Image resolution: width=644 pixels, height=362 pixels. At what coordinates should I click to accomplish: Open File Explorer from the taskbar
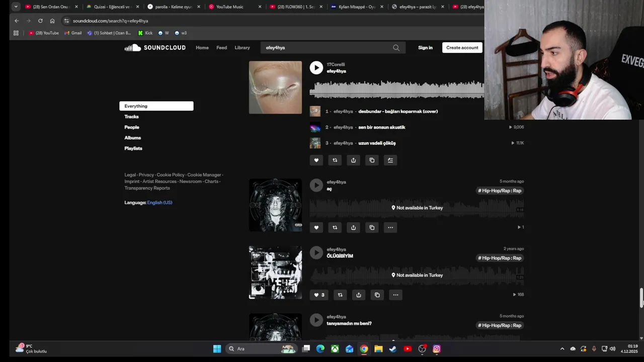click(x=378, y=349)
